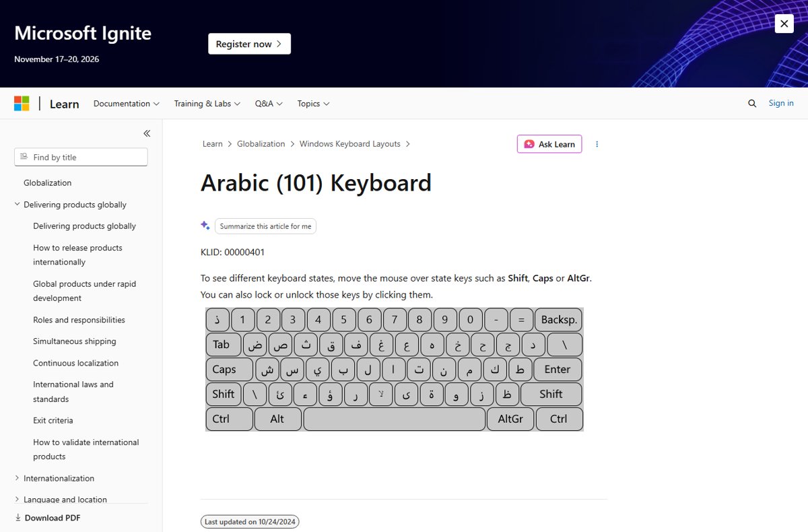Lock the wide Shift key below Enter

pos(551,394)
